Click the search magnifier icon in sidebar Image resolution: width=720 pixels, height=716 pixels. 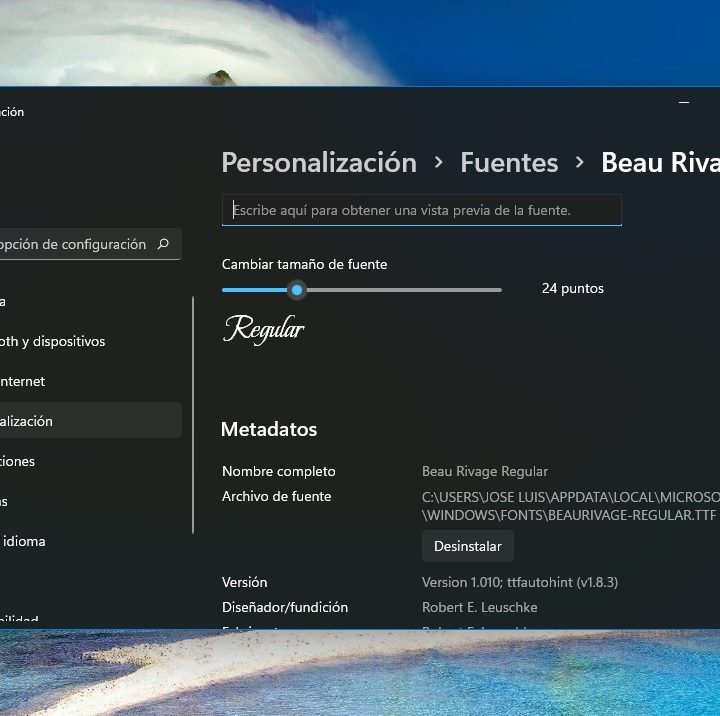163,244
